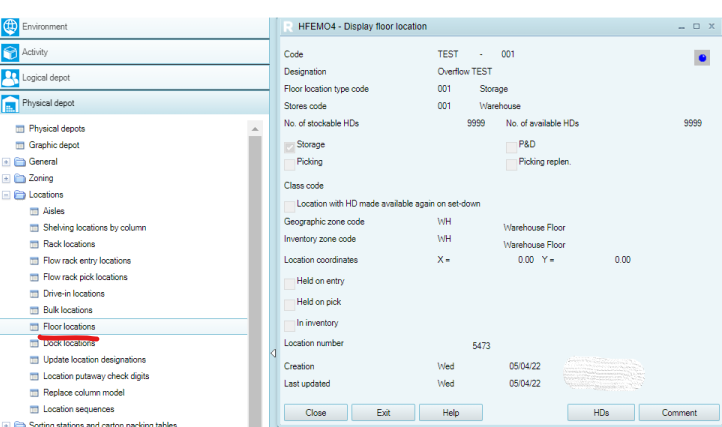Open Floor locations in the tree
Screen dimensions: 722x427
coord(69,327)
